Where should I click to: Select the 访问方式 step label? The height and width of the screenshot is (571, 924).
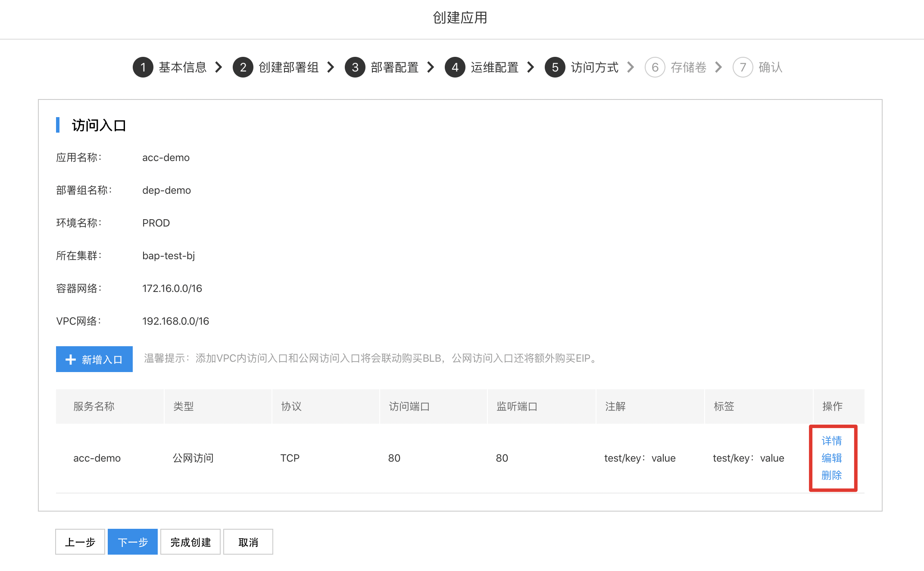[x=595, y=67]
